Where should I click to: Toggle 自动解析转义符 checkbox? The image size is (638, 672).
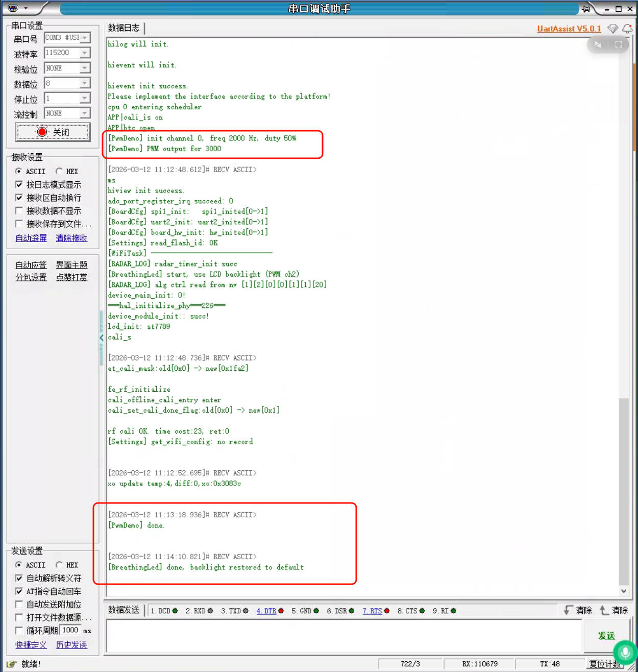[19, 578]
